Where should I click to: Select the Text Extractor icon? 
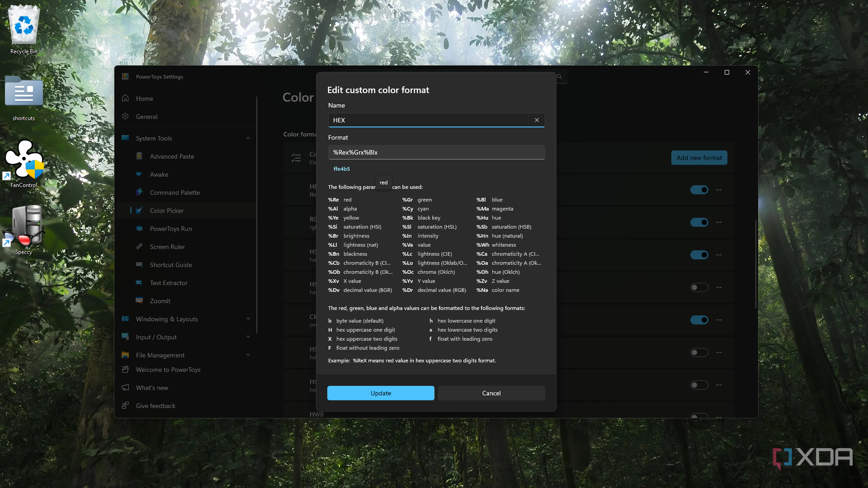(x=139, y=282)
